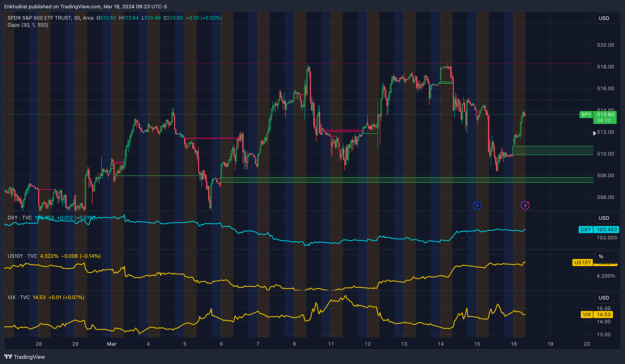This screenshot has width=625, height=364.
Task: Click the purple lightning event marker
Action: coord(525,205)
